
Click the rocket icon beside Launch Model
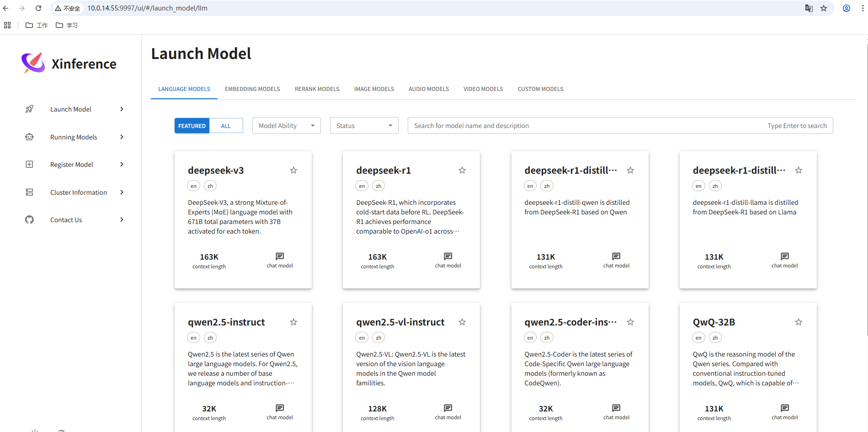point(29,109)
